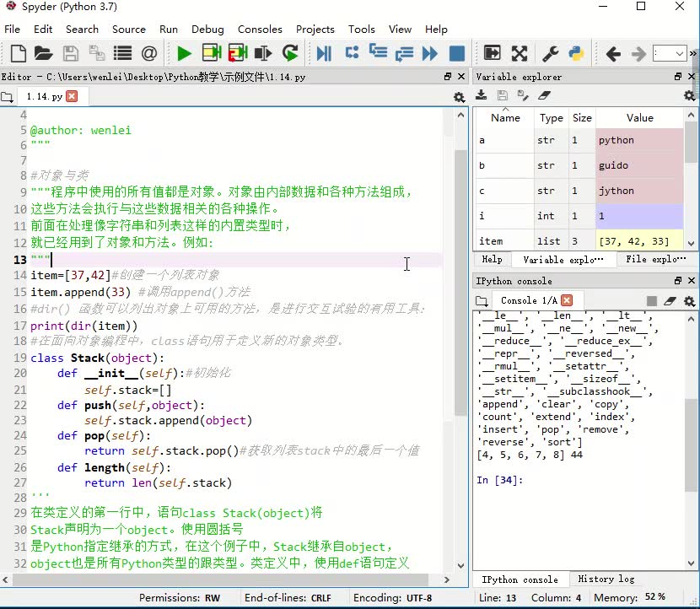Undock the Variable explorer pane
Viewport: 700px width, 609px height.
678,77
